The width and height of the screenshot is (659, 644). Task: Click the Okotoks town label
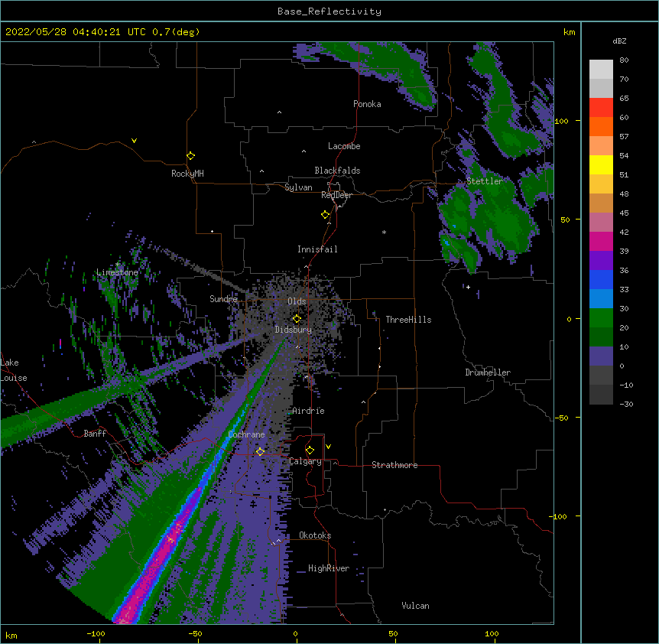(x=315, y=535)
